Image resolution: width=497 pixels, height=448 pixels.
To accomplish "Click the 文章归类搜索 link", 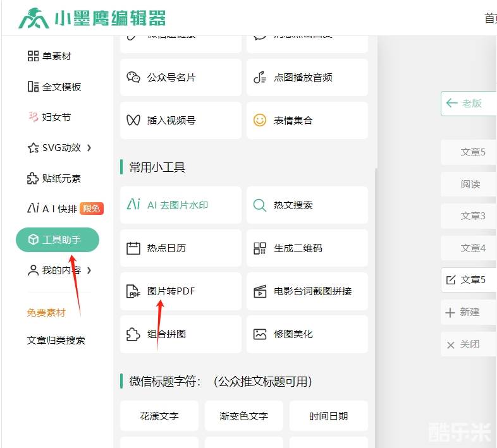I will [x=56, y=341].
